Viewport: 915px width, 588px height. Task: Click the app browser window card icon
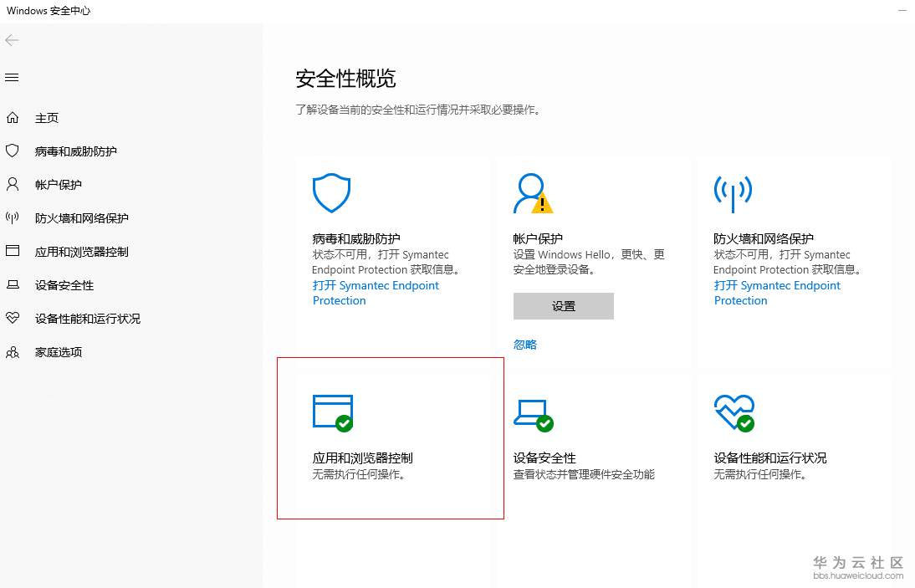click(x=333, y=413)
